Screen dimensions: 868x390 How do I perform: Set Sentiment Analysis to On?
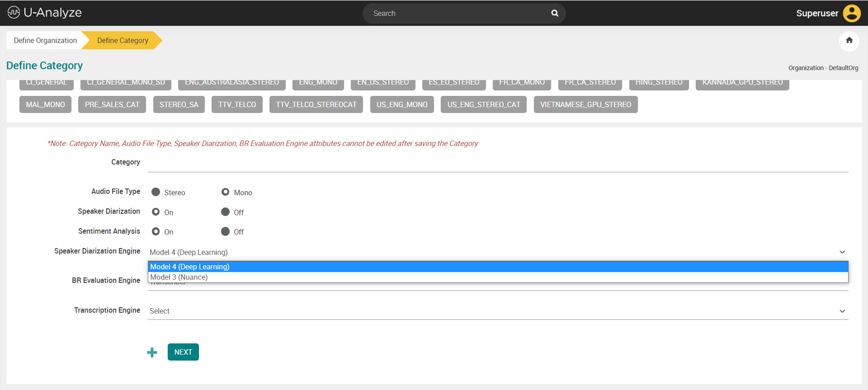156,232
